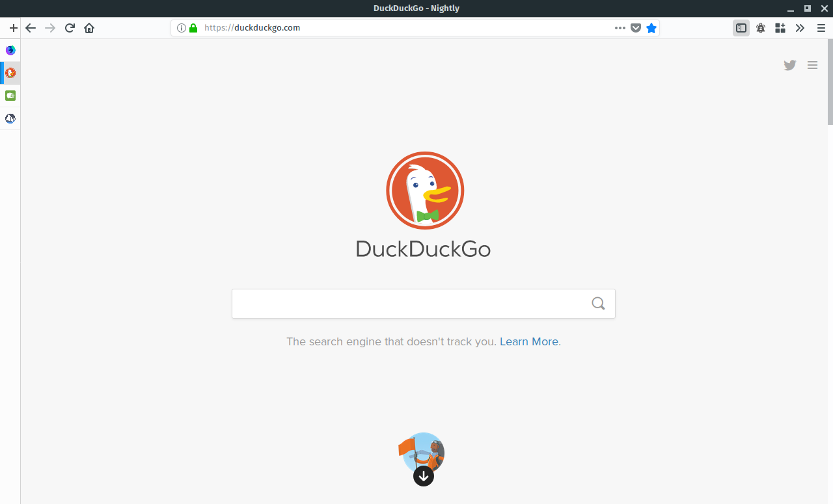Focus the DuckDuckGo search box

pos(424,304)
